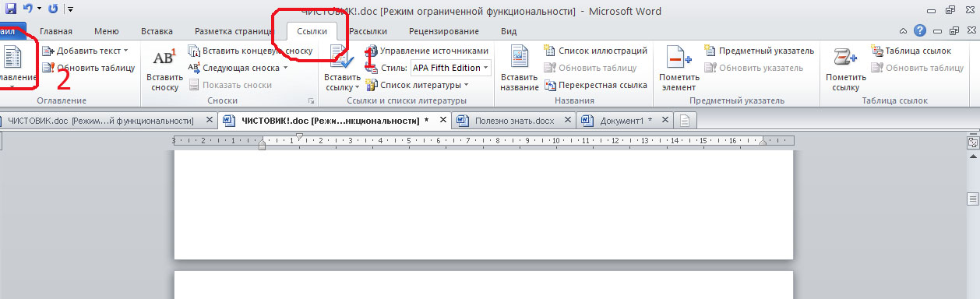Open Сноски group dialog launcher

[311, 101]
